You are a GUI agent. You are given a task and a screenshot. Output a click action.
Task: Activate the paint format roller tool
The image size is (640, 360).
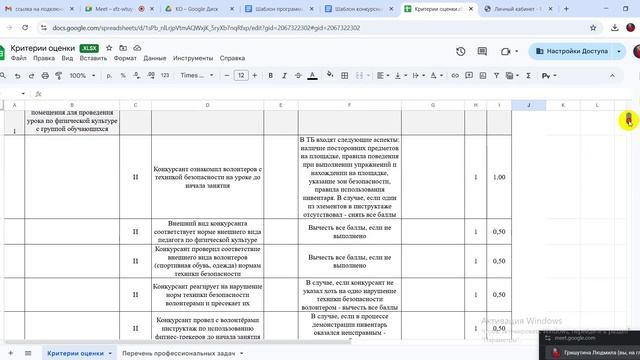59,76
